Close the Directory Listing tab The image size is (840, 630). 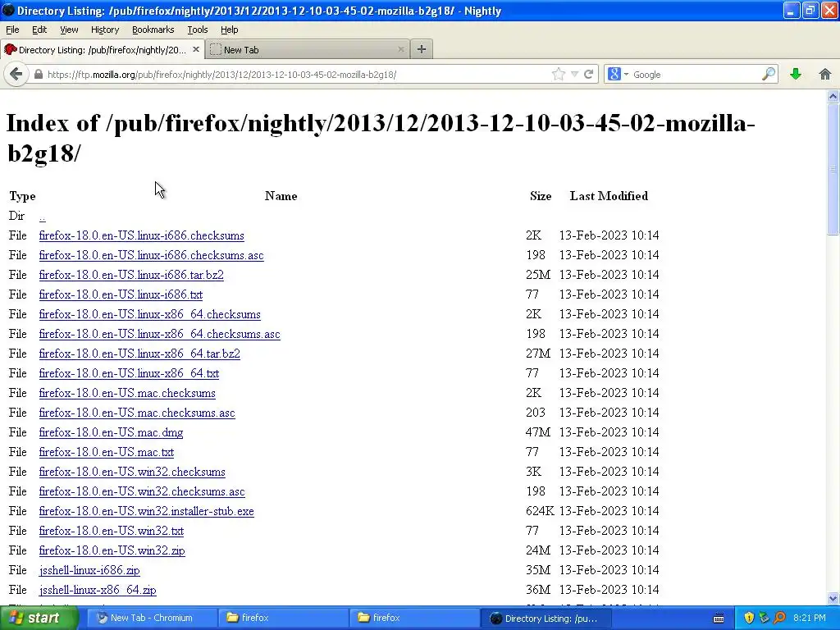pyautogui.click(x=195, y=49)
